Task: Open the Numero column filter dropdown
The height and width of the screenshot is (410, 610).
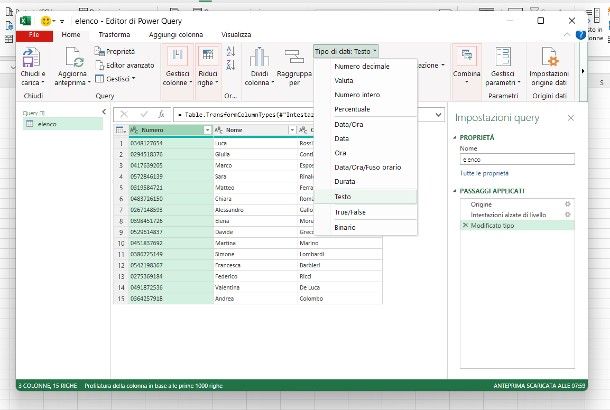Action: [x=207, y=130]
